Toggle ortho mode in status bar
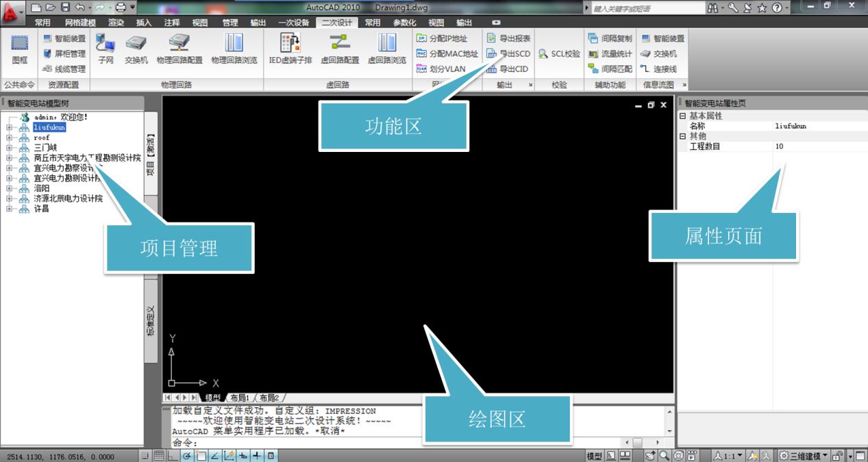The width and height of the screenshot is (868, 462). tap(172, 456)
